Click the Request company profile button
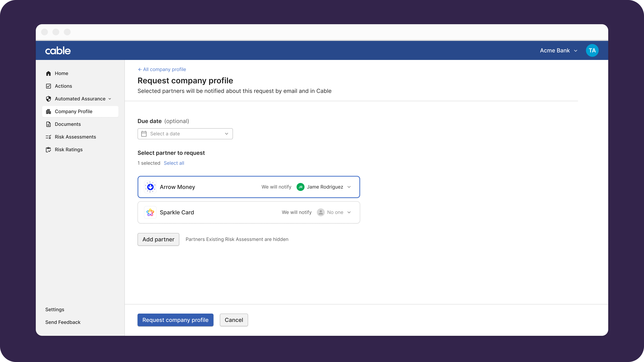This screenshot has height=362, width=644. tap(175, 320)
